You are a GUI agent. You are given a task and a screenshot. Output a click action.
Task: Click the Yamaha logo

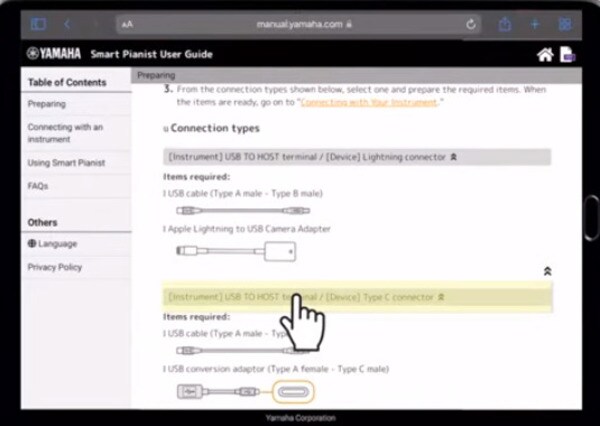[54, 54]
